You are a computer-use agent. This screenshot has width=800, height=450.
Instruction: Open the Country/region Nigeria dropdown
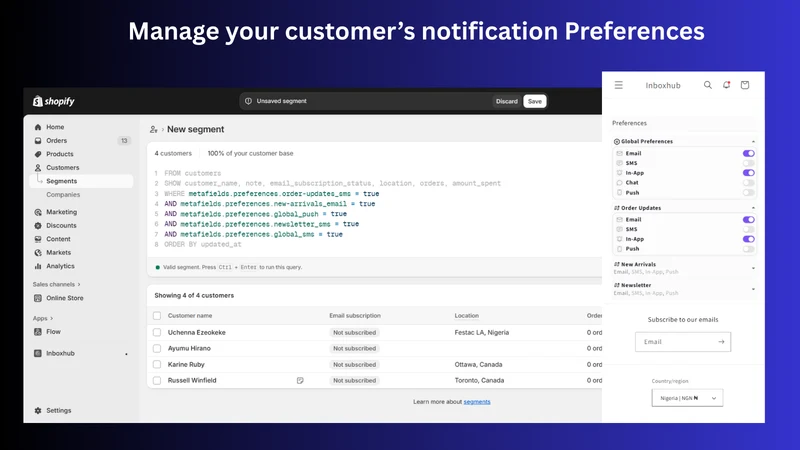click(687, 398)
